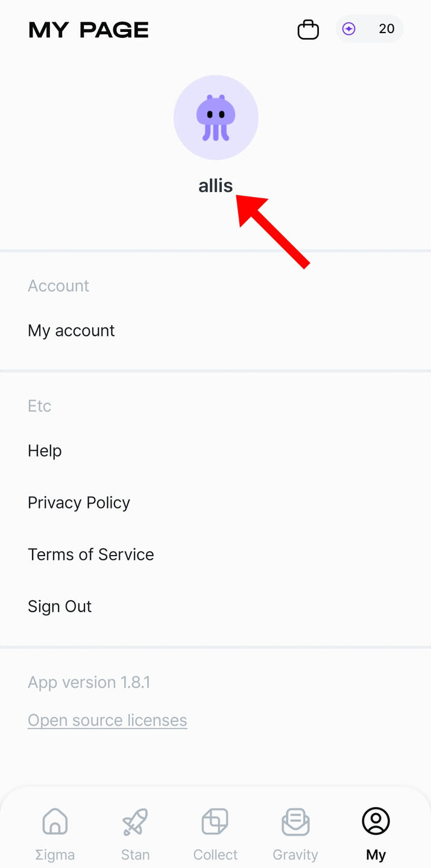This screenshot has width=431, height=868.
Task: Open My account settings
Action: [71, 331]
